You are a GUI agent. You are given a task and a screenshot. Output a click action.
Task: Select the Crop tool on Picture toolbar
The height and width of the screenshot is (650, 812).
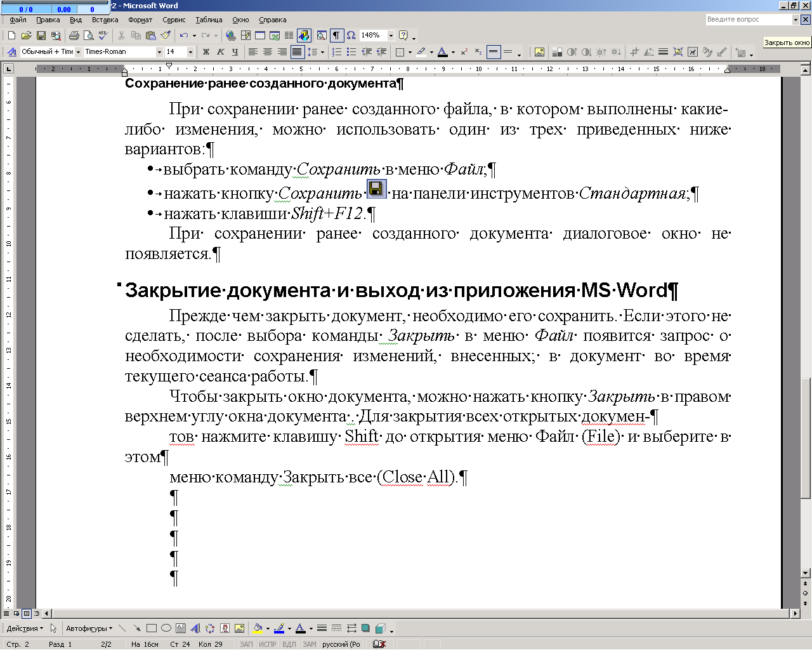(x=634, y=52)
